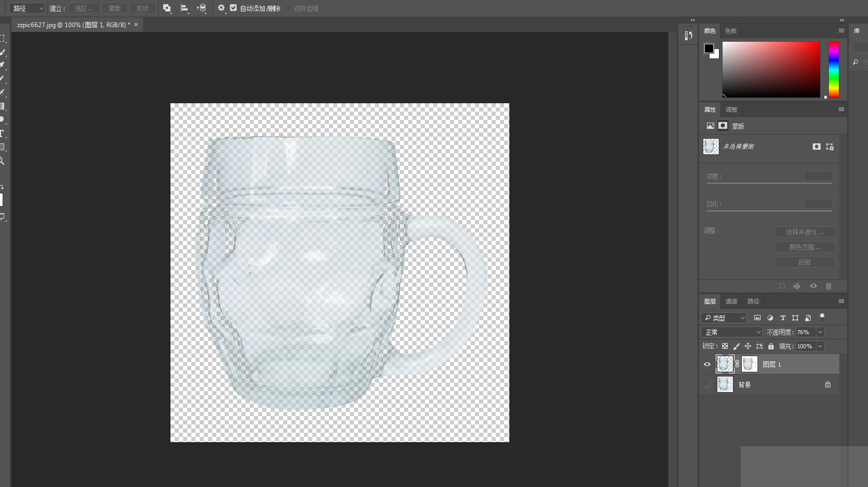868x487 pixels.
Task: Open the path operations menu icon
Action: pos(167,8)
